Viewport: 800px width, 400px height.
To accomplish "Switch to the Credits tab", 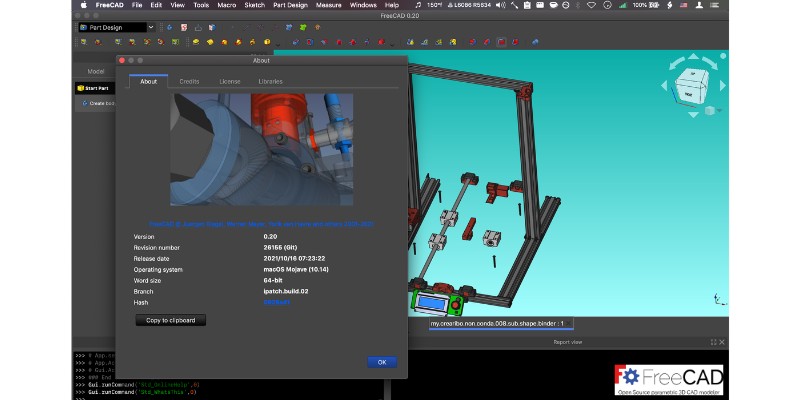I will click(189, 82).
